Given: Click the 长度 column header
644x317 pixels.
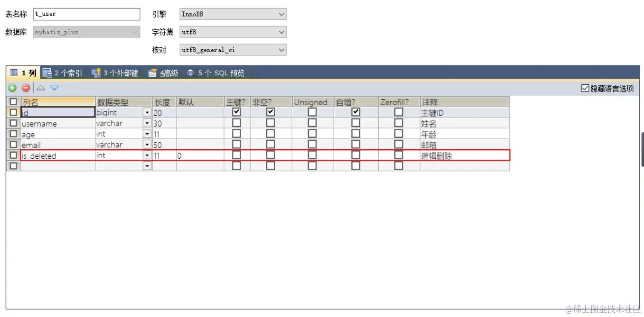Looking at the screenshot, I should (164, 102).
